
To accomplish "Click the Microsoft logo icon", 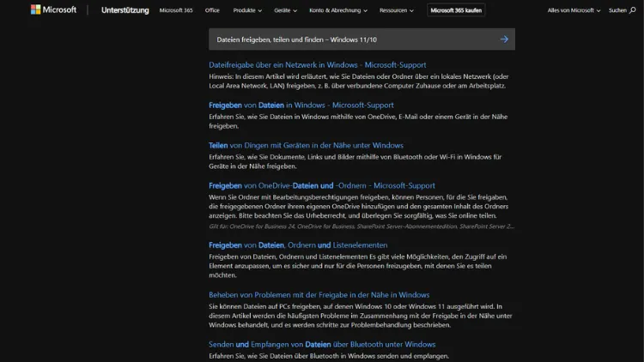I will [36, 9].
